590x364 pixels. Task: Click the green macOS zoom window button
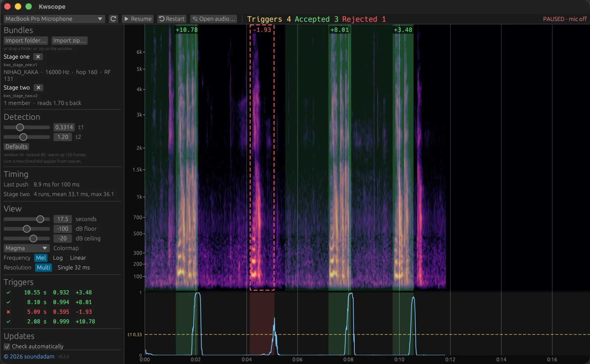coord(28,7)
